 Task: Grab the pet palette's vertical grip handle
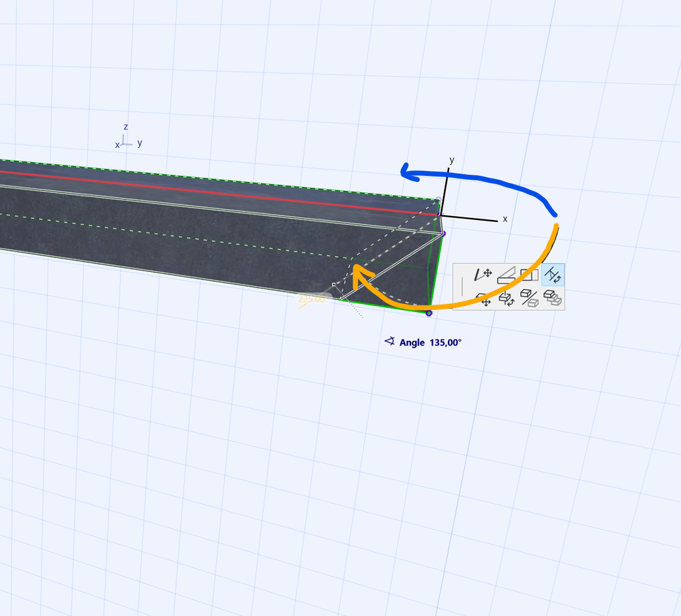tap(462, 286)
